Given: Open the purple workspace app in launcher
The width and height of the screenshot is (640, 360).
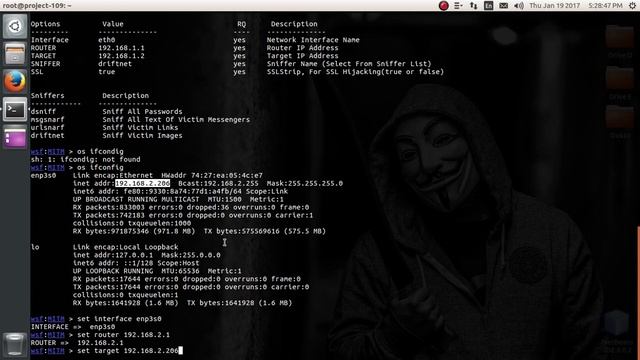Looking at the screenshot, I should [15, 137].
